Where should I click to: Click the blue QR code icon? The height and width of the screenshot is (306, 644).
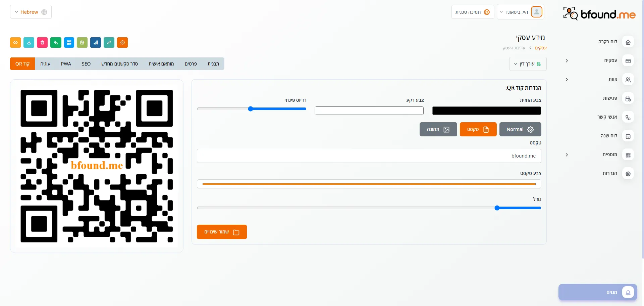pyautogui.click(x=69, y=43)
